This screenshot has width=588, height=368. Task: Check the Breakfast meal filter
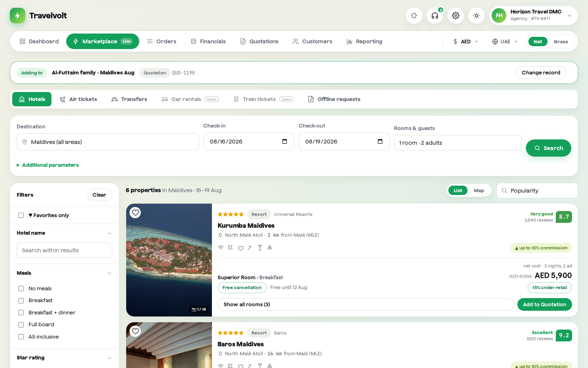[21, 301]
